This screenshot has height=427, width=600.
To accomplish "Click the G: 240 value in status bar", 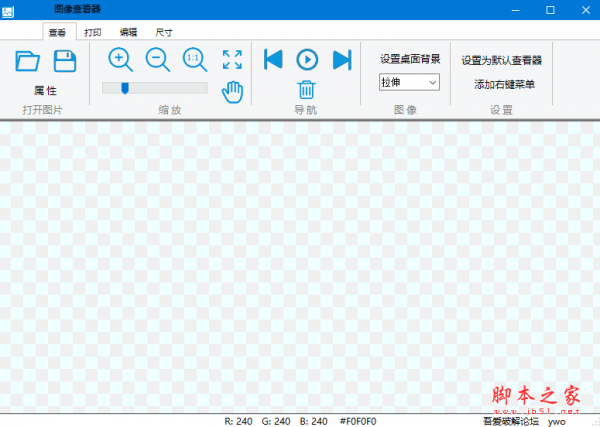I will pos(276,421).
